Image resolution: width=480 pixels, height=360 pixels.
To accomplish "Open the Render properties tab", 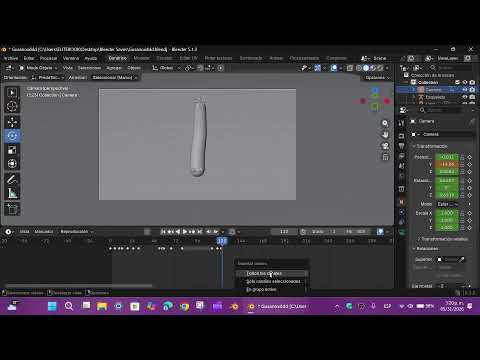I will tap(402, 136).
